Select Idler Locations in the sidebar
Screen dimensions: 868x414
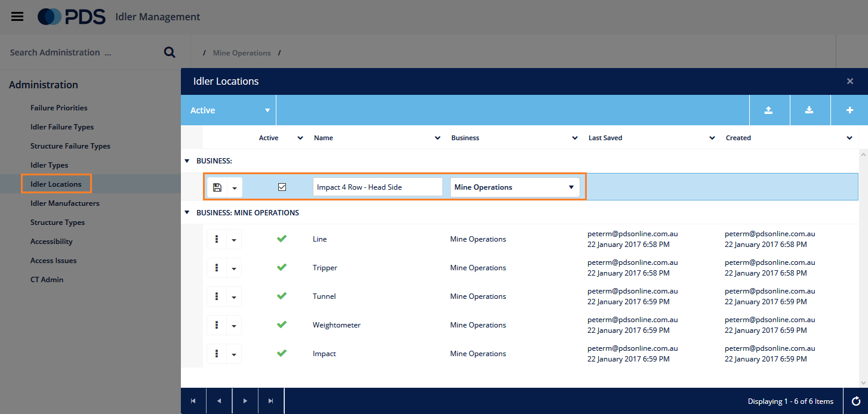(x=56, y=184)
